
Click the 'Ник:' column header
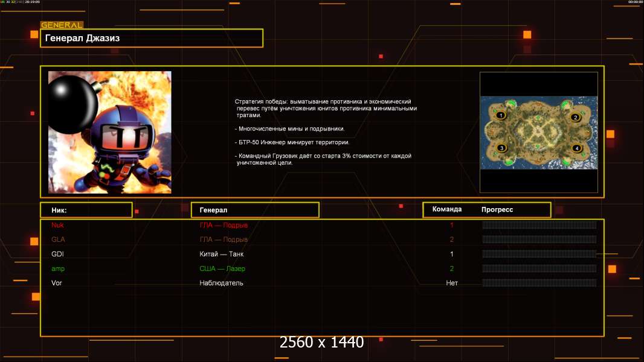86,210
